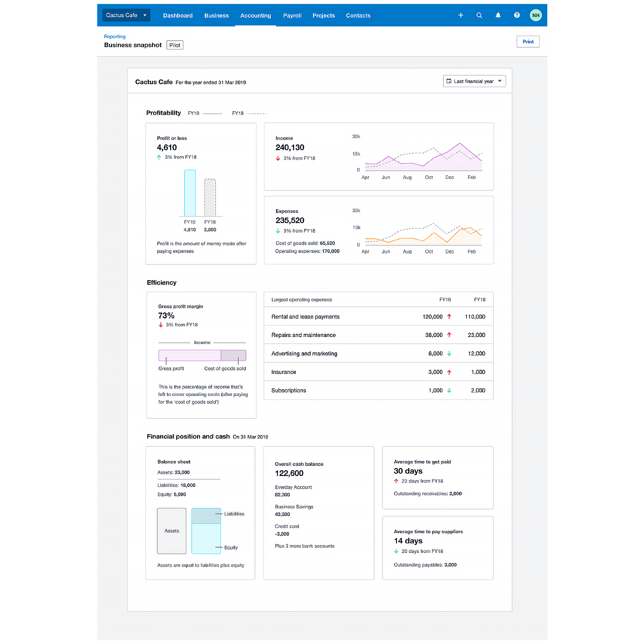
Task: Open the Last financial year dropdown
Action: click(x=474, y=81)
